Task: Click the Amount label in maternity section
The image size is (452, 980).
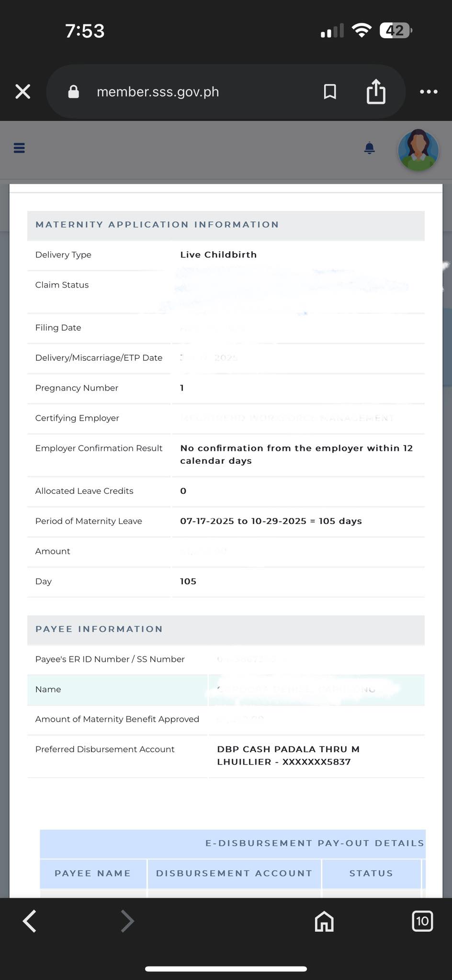Action: click(x=53, y=551)
